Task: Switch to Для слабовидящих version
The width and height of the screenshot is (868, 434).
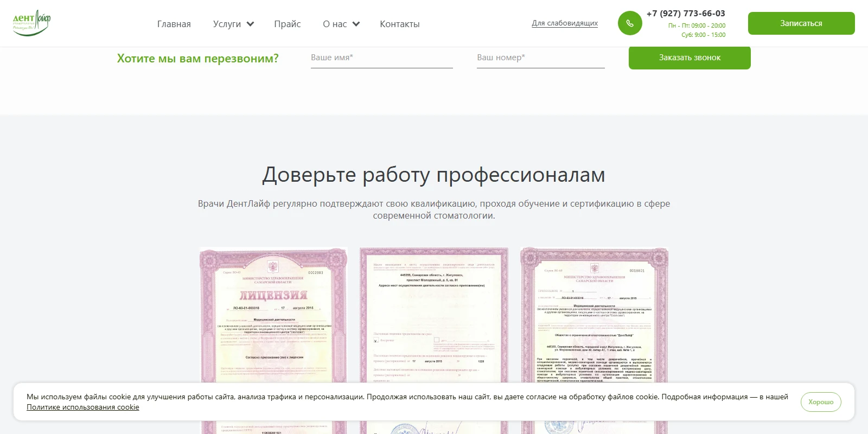Action: (x=565, y=23)
